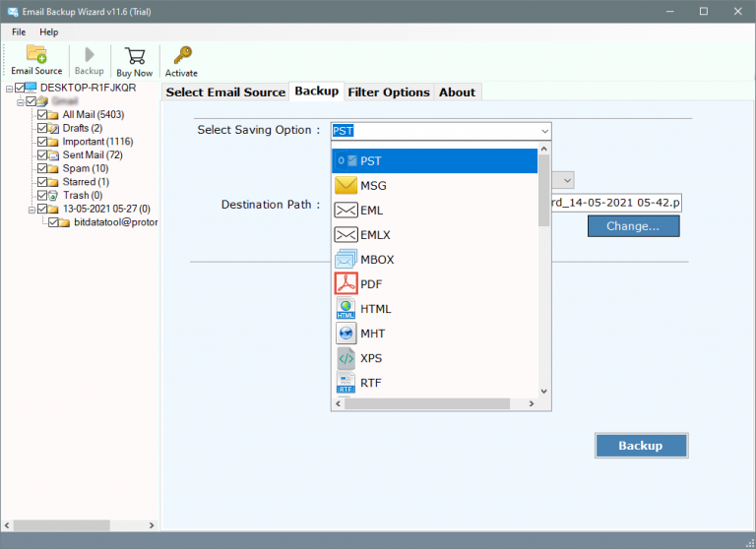Choose the PDF format icon
The width and height of the screenshot is (756, 549).
(x=346, y=283)
